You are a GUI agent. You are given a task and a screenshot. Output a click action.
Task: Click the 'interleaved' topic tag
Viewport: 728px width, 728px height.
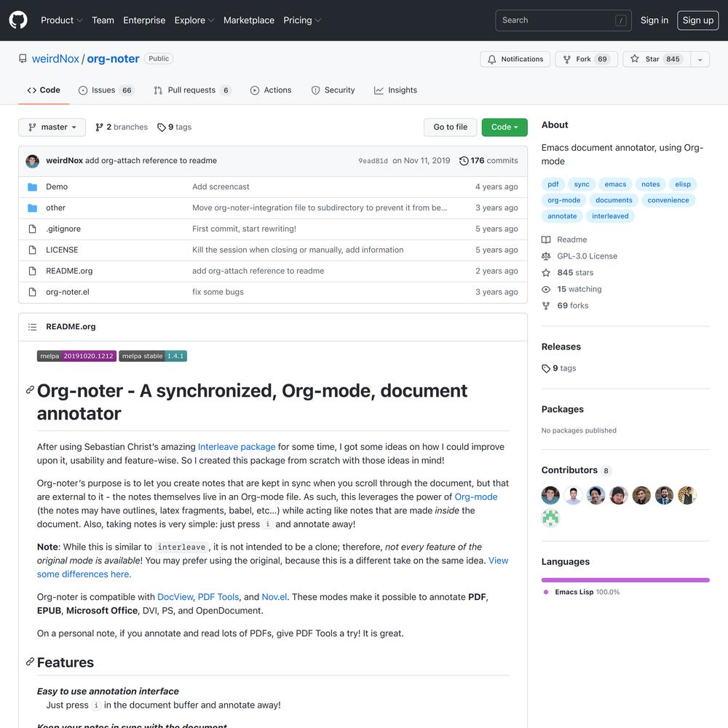click(610, 216)
